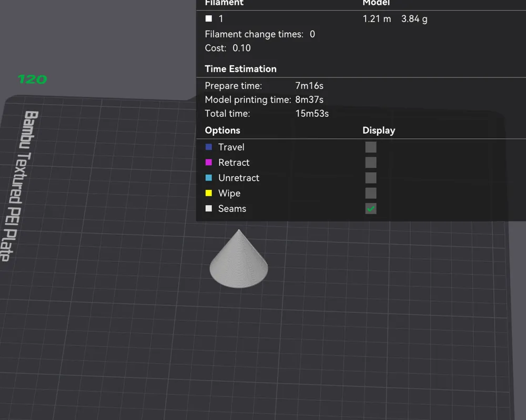This screenshot has height=420, width=526.
Task: Click the Options column heading
Action: tap(222, 131)
